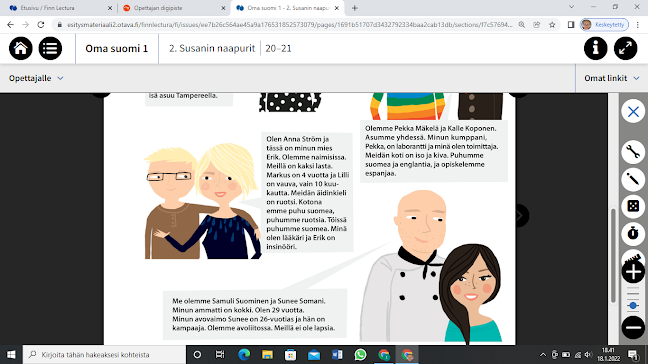The width and height of the screenshot is (648, 364).
Task: Reload the current page
Action: [x=40, y=25]
